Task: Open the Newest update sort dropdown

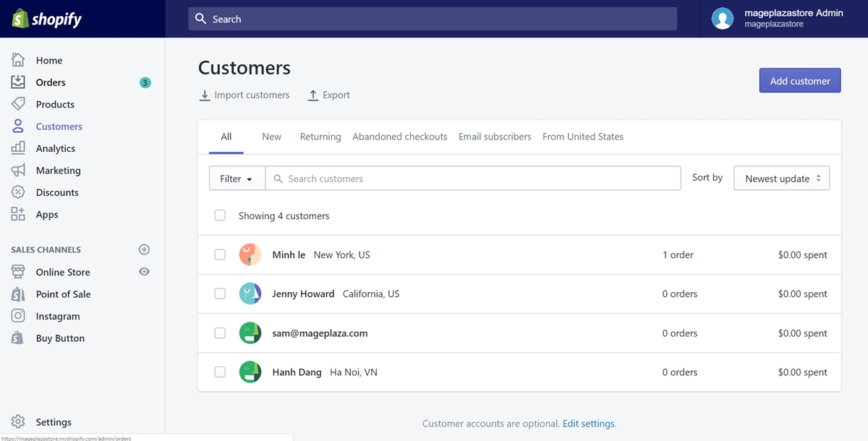Action: (782, 179)
